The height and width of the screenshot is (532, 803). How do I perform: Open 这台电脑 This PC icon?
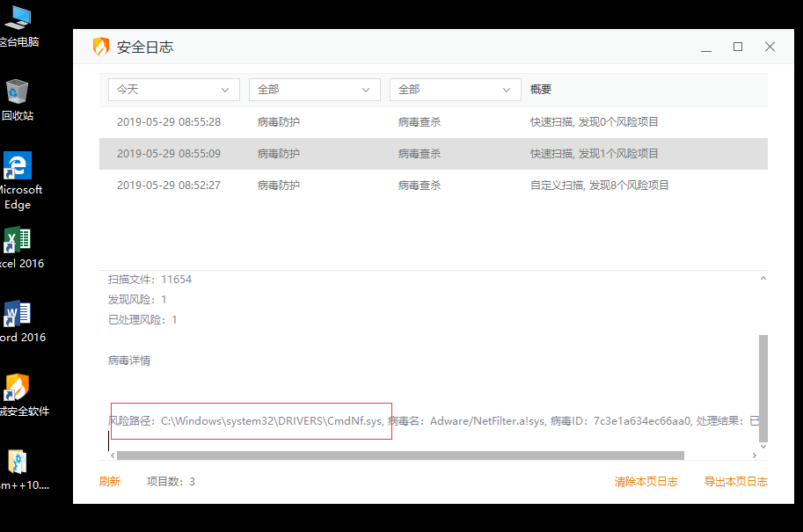click(18, 18)
